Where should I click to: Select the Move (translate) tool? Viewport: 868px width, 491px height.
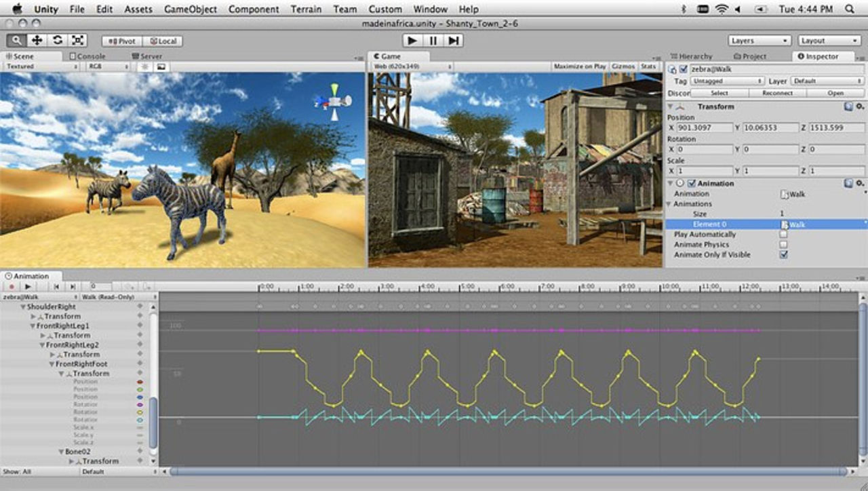(x=36, y=41)
